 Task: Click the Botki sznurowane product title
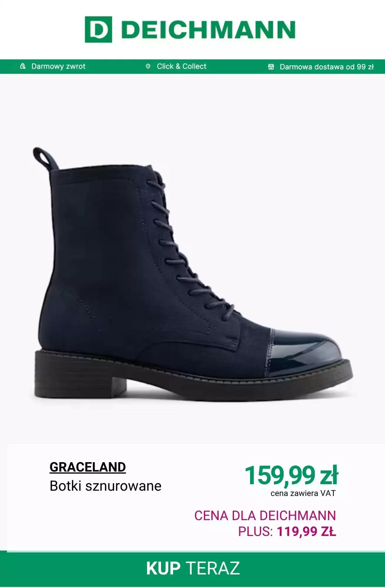point(106,486)
